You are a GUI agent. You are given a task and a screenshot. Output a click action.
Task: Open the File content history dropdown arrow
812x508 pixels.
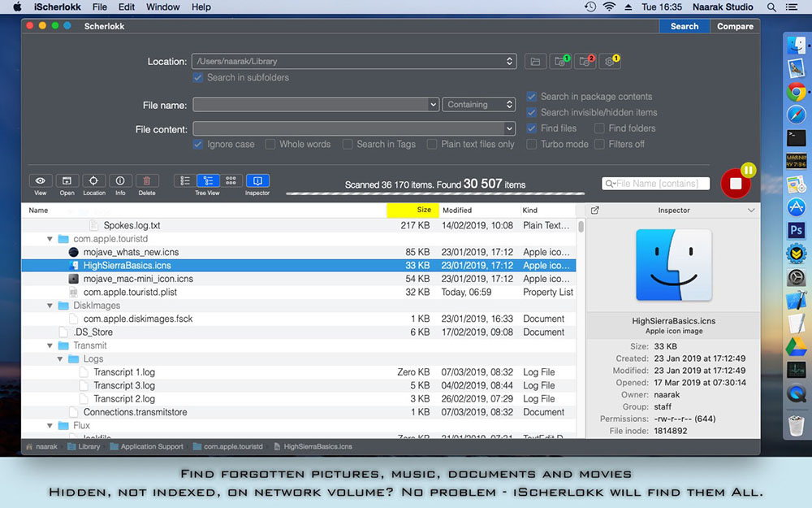pos(510,128)
